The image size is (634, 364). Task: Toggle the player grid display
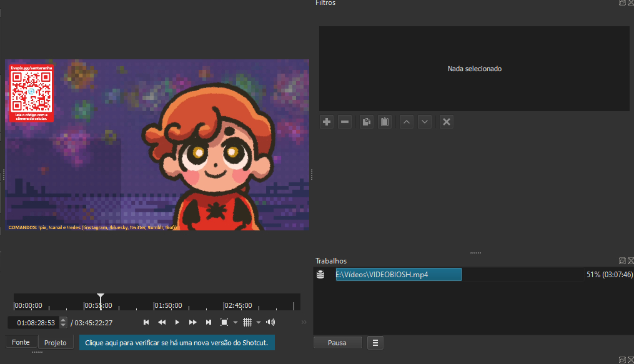click(247, 322)
